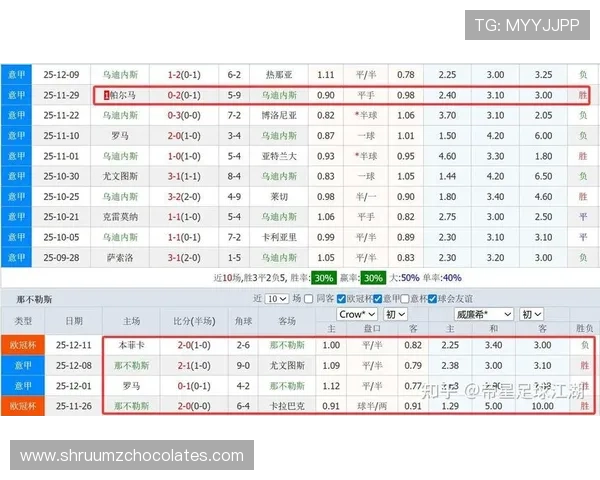
Task: Click the 单率:40% statistic
Action: (442, 278)
